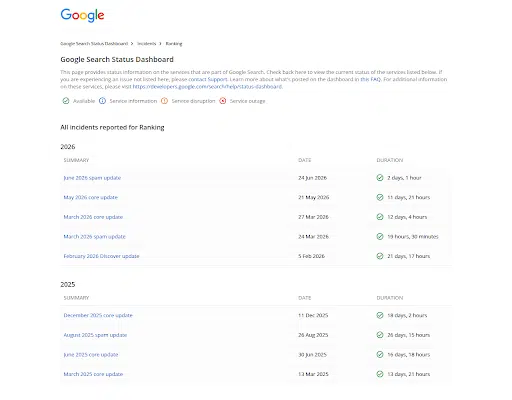The height and width of the screenshot is (400, 512).
Task: Go to the Incidents breadcrumb
Action: click(147, 44)
